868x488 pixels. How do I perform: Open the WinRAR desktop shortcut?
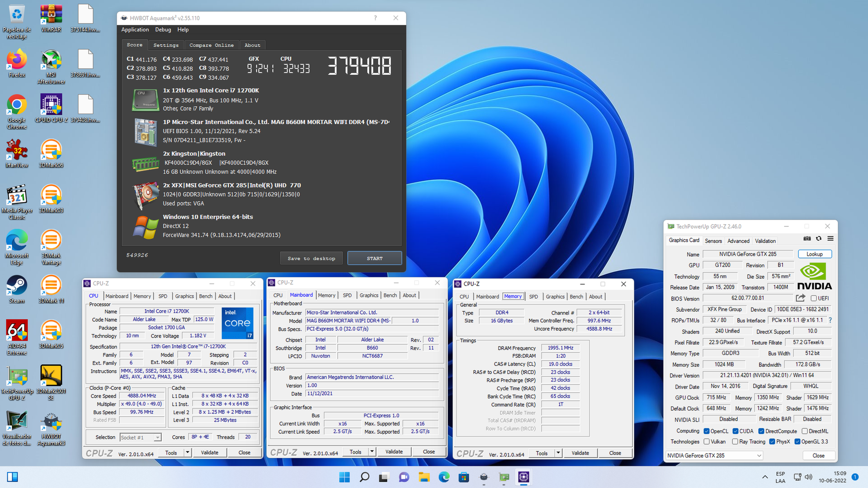tap(51, 19)
